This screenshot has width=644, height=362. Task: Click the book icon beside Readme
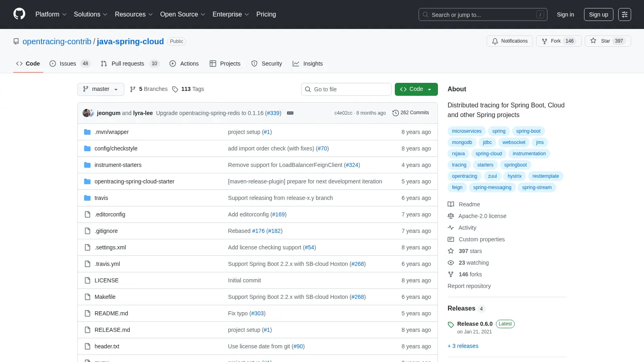451,204
